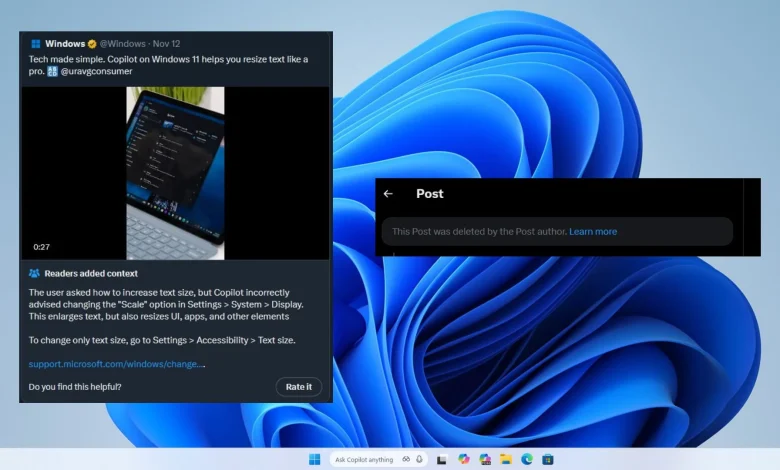Viewport: 780px width, 470px height.
Task: Click the Nov 12 post date
Action: (166, 44)
